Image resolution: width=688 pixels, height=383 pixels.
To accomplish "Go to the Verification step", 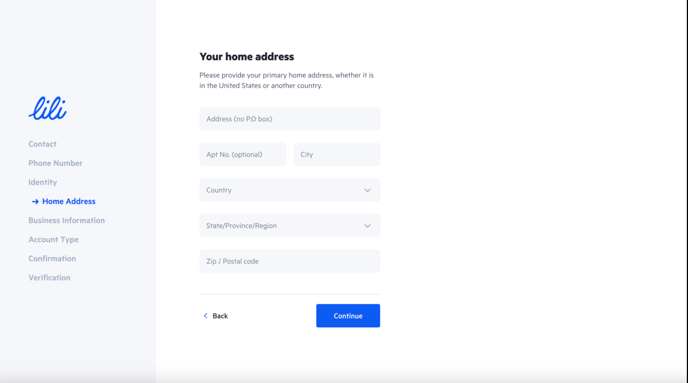I will 49,278.
